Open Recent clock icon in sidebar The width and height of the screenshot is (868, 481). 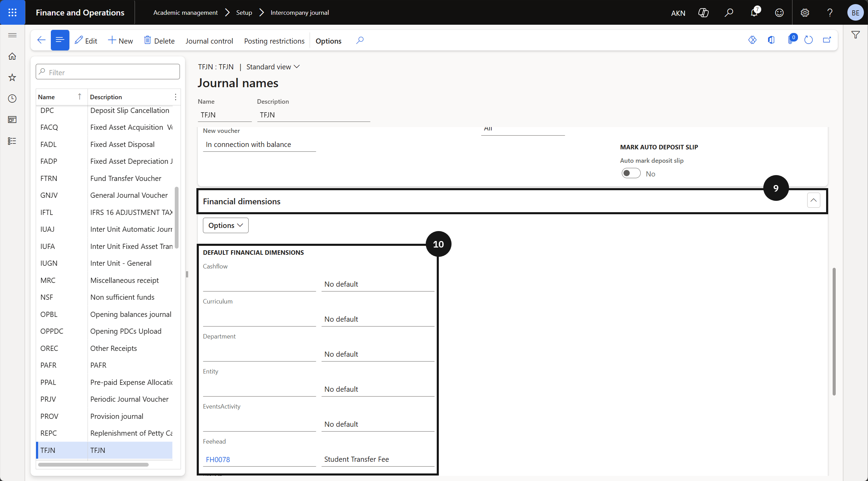coord(12,99)
